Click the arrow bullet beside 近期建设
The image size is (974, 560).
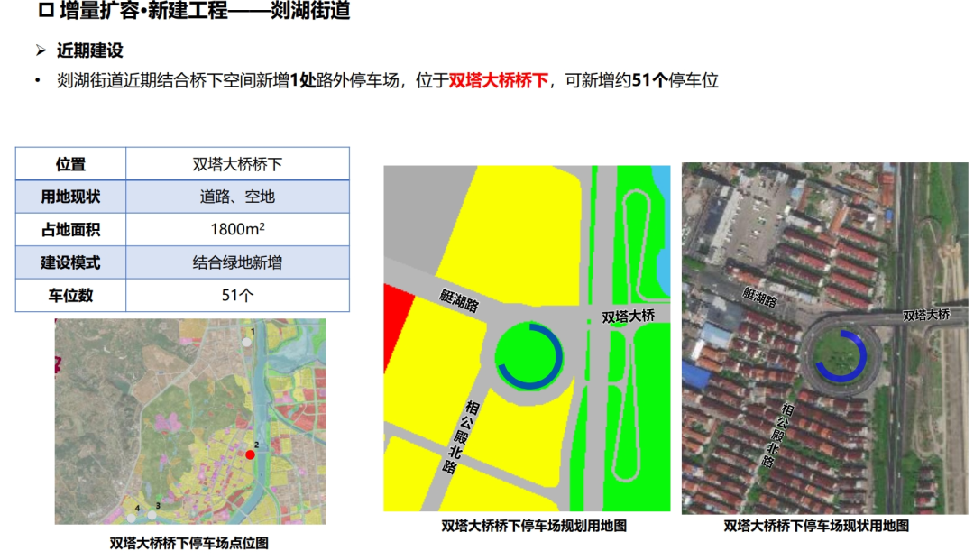(41, 50)
